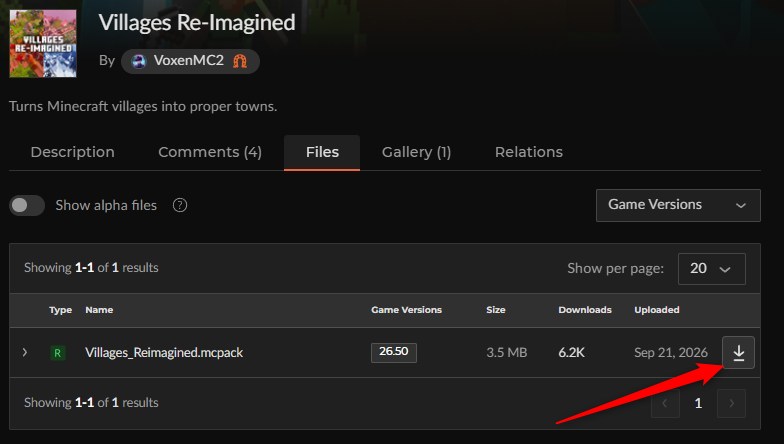Open the Show per page dropdown
784x444 pixels.
[x=712, y=268]
